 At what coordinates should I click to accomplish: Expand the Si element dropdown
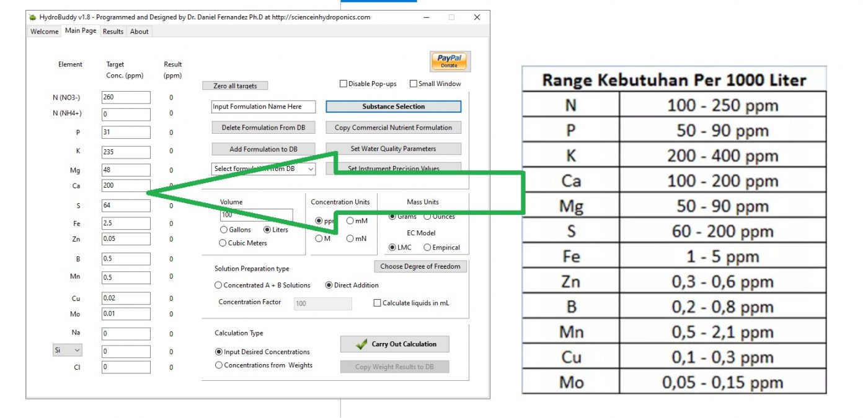pos(68,351)
